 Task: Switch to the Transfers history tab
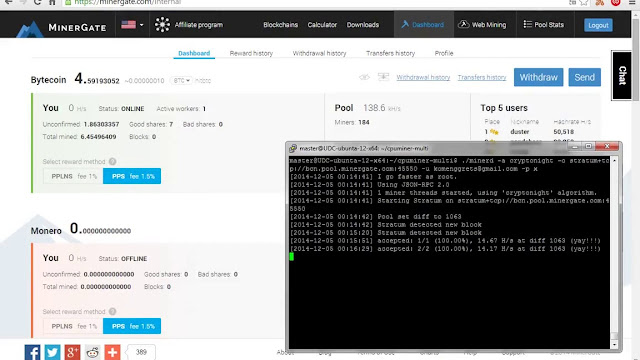[x=390, y=53]
